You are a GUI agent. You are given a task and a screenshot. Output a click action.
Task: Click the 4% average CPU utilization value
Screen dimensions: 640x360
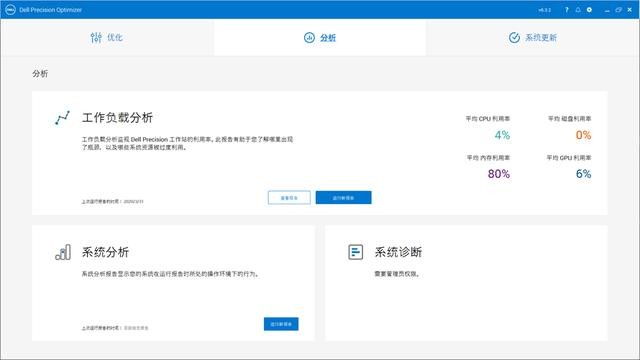[502, 135]
